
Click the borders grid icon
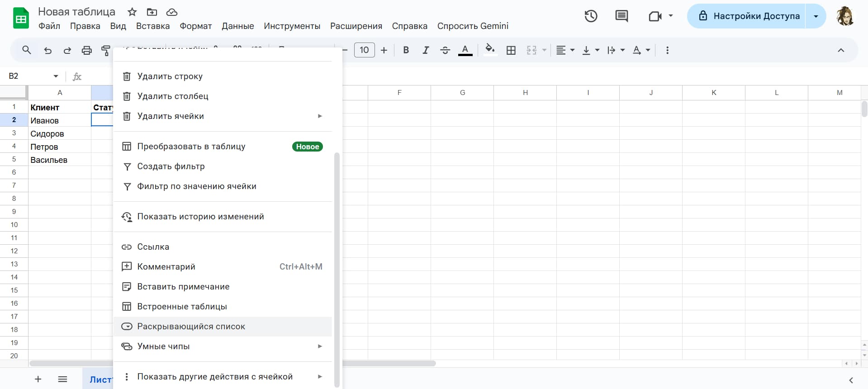[x=511, y=50]
